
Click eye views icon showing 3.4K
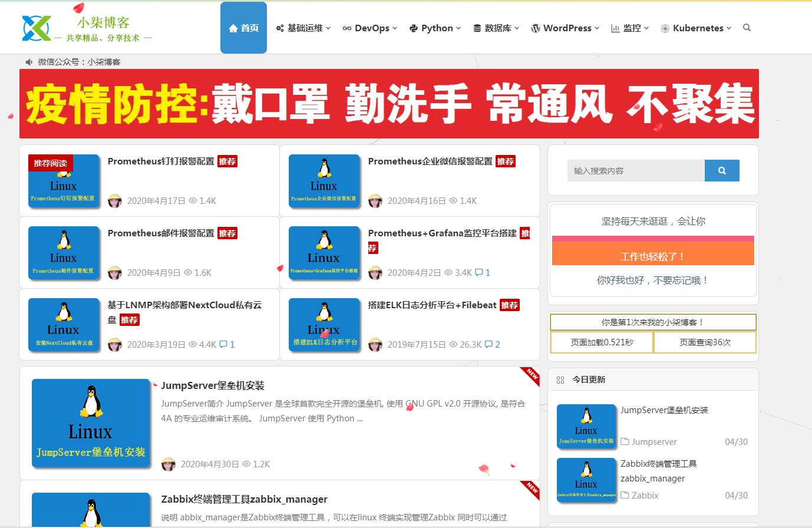pyautogui.click(x=448, y=273)
